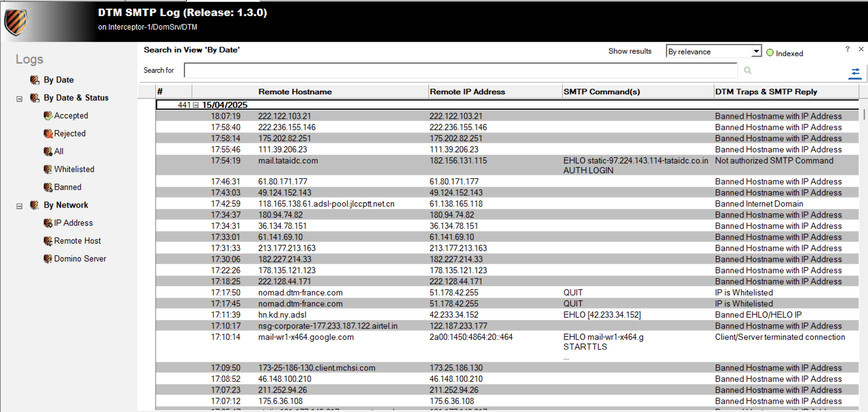Select hostname mail.tataidc.com

point(288,160)
